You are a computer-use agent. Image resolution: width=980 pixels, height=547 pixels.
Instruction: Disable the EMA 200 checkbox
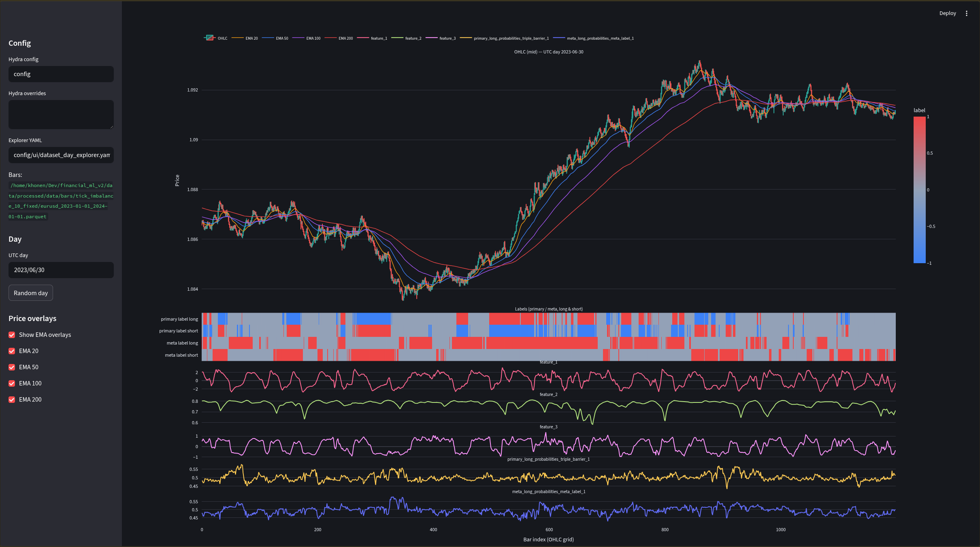point(12,400)
